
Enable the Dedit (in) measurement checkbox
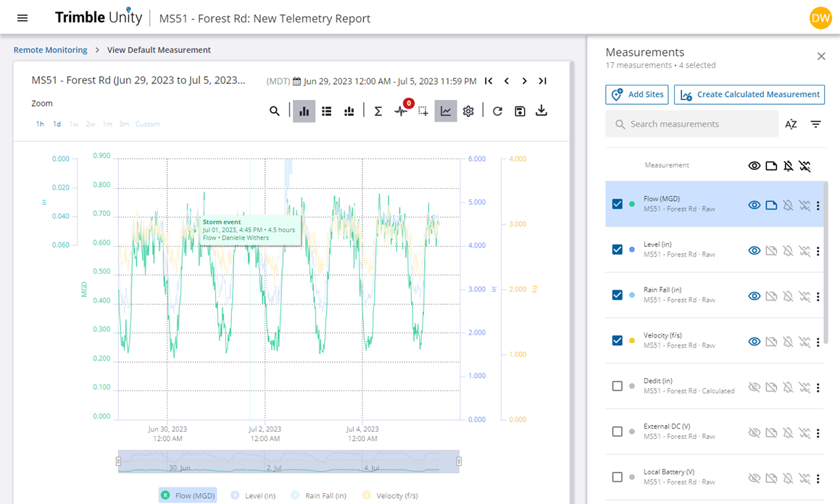(617, 386)
